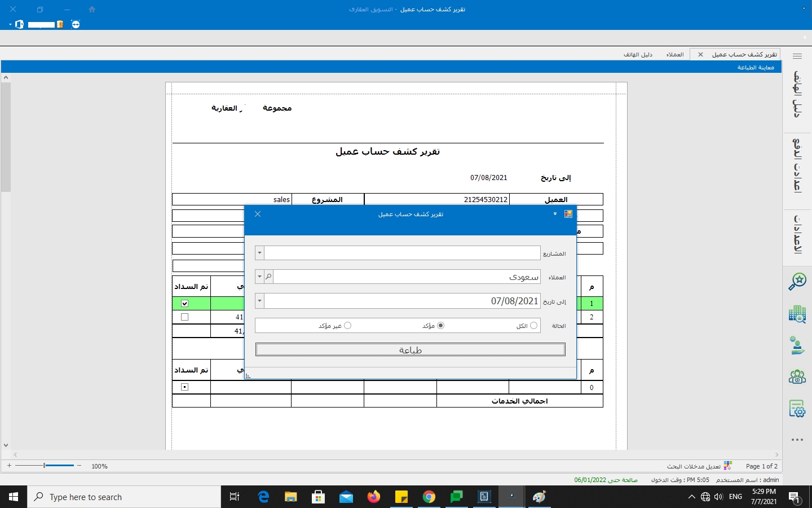This screenshot has height=508, width=812.
Task: Click the customer service hand sidebar icon
Action: point(797,345)
